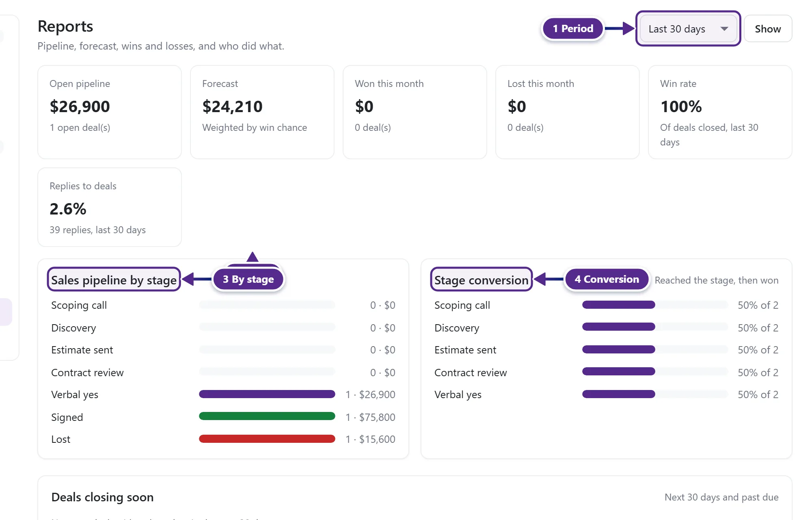812x520 pixels.
Task: Click the Lost this month card
Action: [568, 112]
